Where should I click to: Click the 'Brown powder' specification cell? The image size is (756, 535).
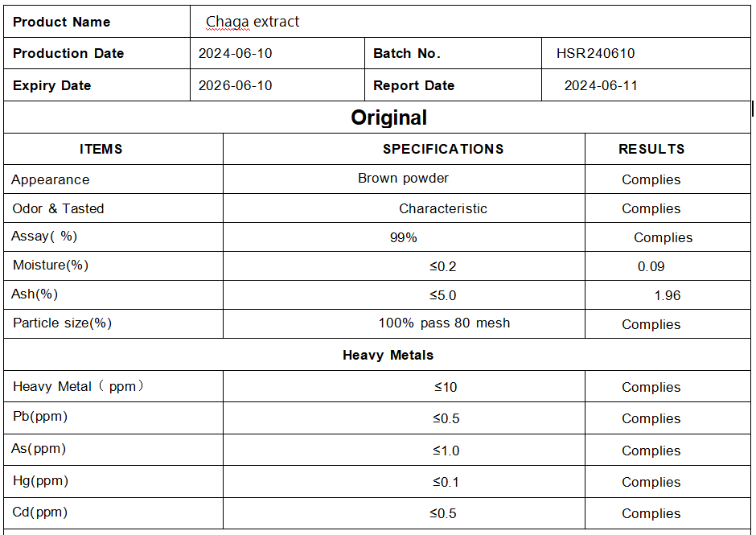tap(403, 178)
